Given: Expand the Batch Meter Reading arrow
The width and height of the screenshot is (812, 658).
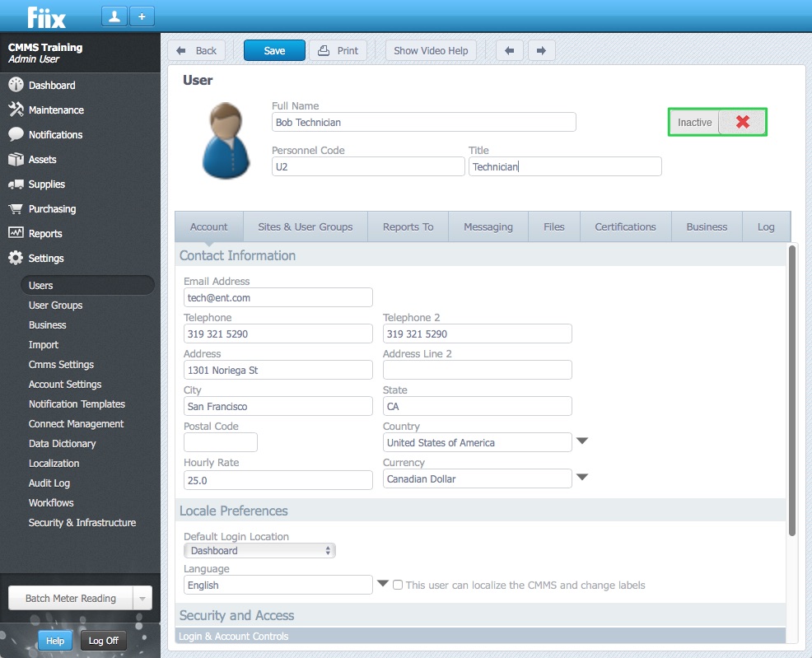Looking at the screenshot, I should pos(142,599).
